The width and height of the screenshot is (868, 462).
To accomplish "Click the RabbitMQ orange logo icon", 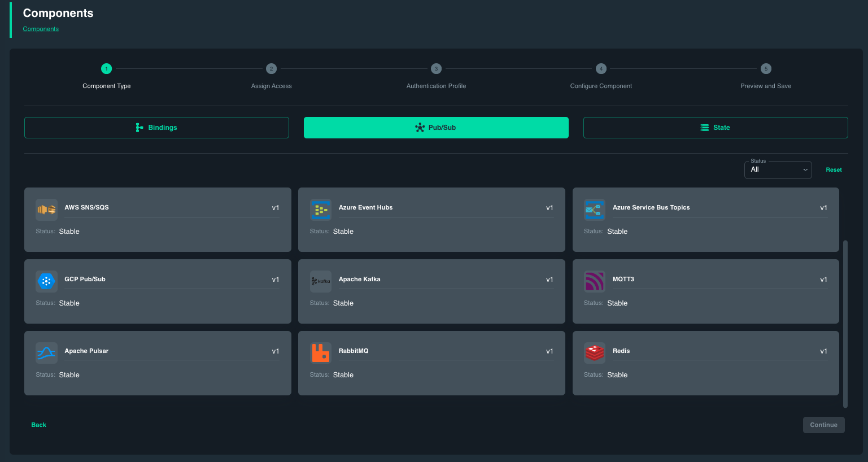I will (x=321, y=353).
